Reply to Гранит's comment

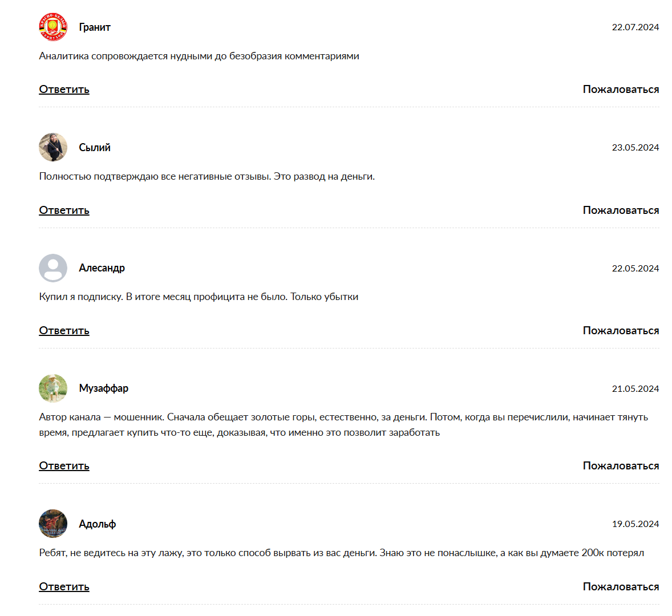coord(64,90)
